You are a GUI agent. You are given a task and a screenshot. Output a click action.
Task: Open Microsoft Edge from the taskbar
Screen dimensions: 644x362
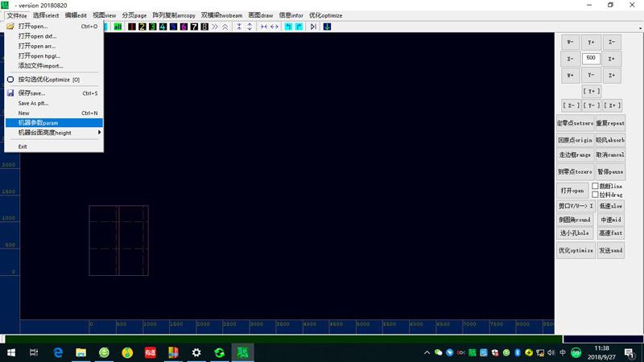58,352
